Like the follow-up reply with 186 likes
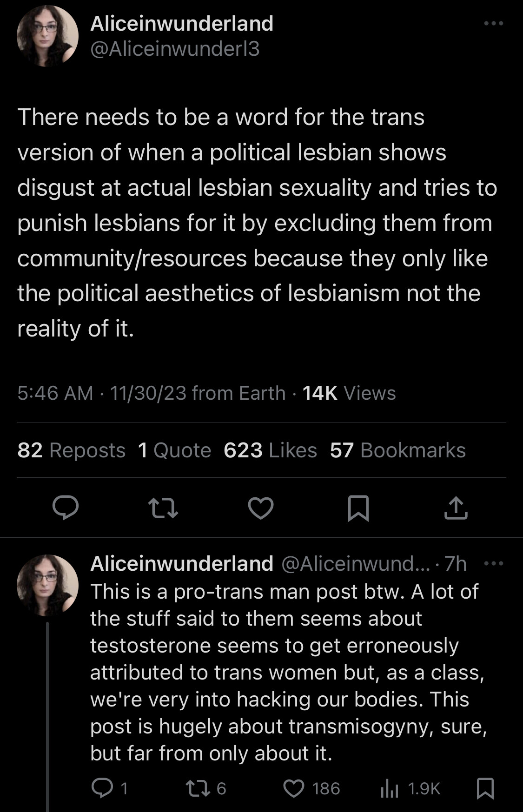This screenshot has width=523, height=812. [x=294, y=788]
